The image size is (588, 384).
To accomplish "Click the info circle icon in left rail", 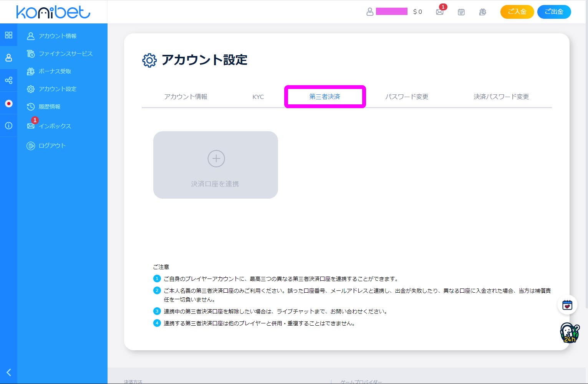I will pos(8,126).
